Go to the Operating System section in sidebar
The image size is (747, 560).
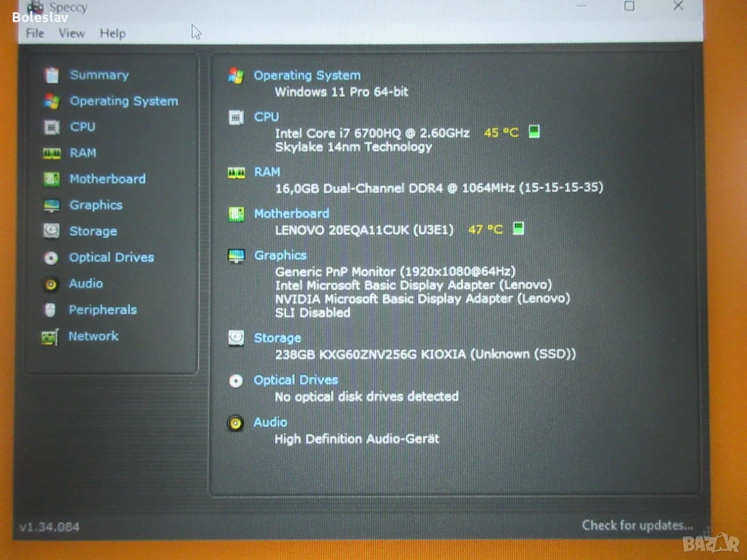coord(124,101)
